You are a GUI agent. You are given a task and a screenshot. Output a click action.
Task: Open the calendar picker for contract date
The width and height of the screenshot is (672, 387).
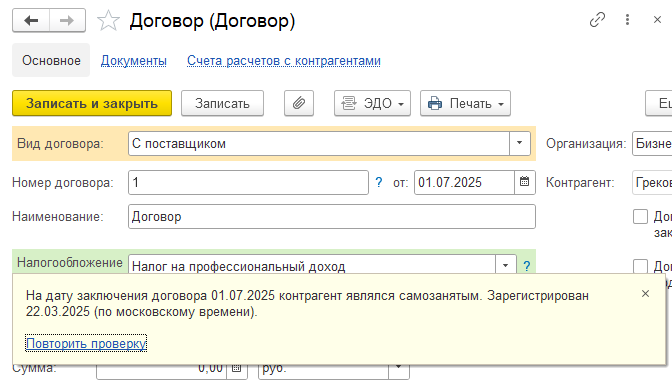(x=525, y=182)
